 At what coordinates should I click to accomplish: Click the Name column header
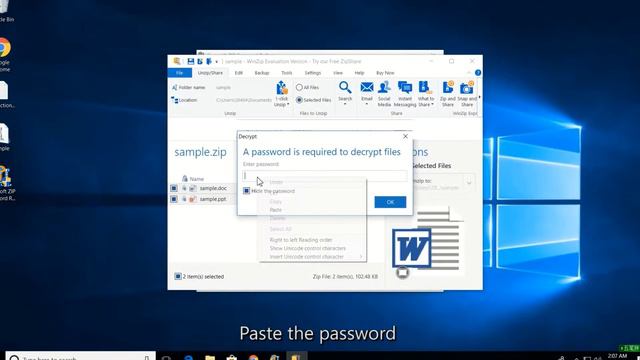[197, 179]
